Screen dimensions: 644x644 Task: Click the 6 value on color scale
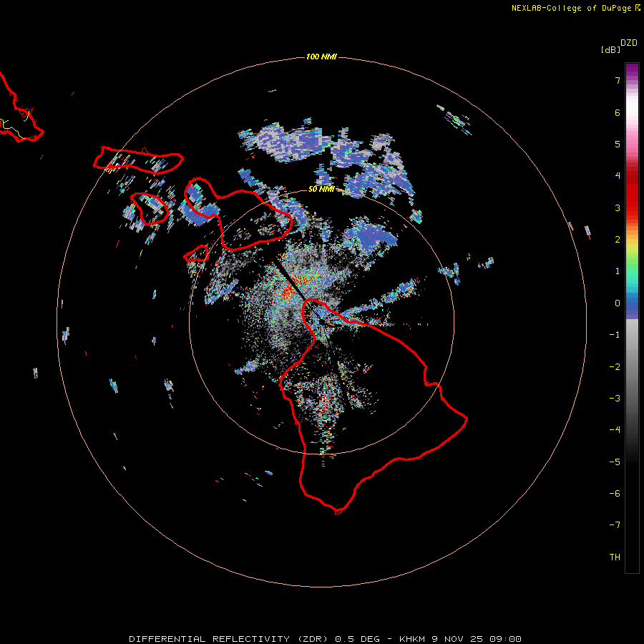click(618, 112)
